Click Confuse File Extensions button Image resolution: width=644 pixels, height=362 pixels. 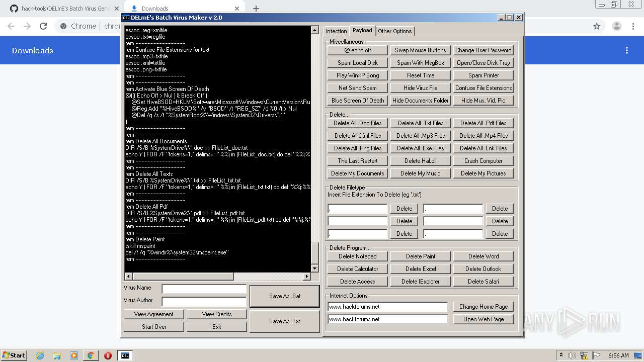484,88
